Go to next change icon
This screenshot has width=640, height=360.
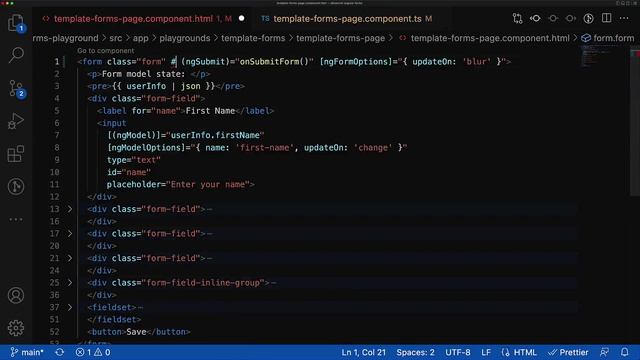pyautogui.click(x=571, y=18)
